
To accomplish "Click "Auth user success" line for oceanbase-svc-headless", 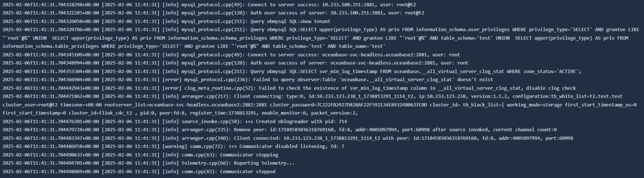I will click(235, 63).
